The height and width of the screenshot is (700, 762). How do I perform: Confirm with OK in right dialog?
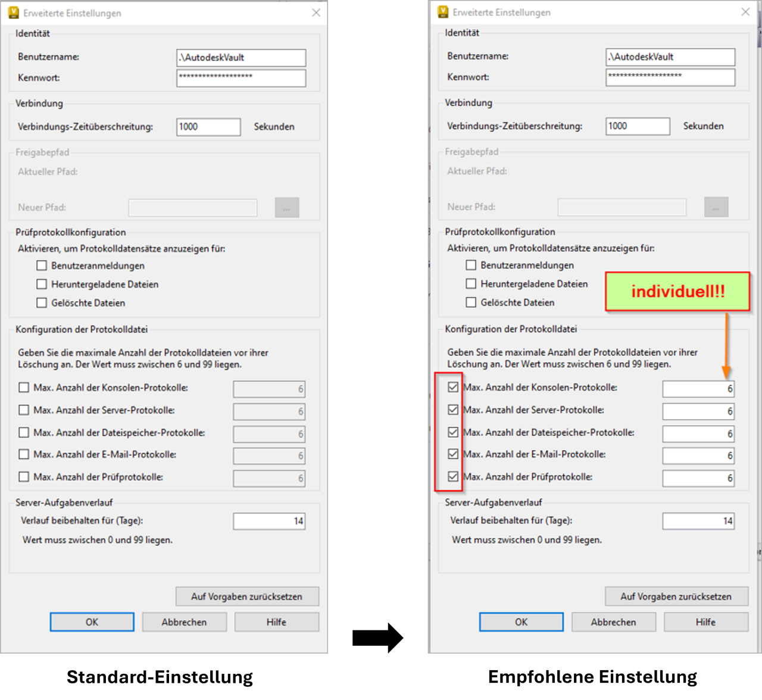pos(521,622)
